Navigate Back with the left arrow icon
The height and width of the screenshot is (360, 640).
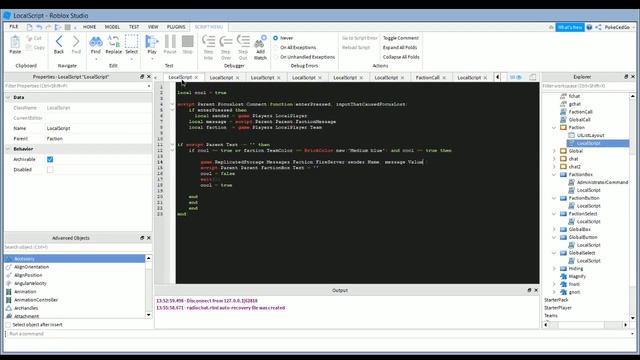(x=59, y=42)
